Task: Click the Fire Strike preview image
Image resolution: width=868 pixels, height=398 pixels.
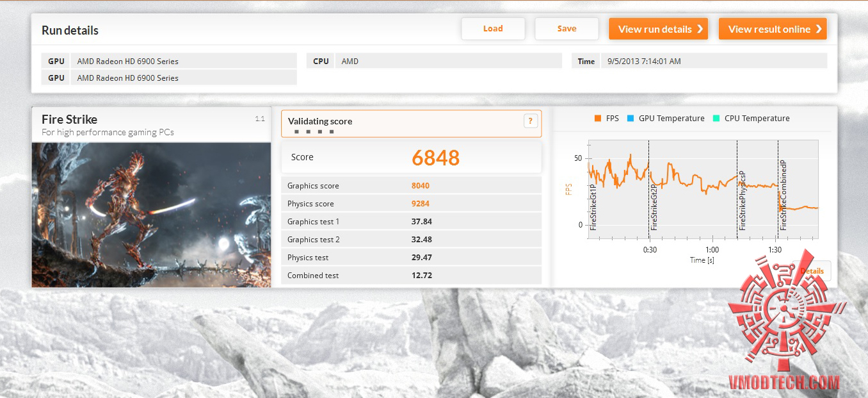Action: (152, 214)
